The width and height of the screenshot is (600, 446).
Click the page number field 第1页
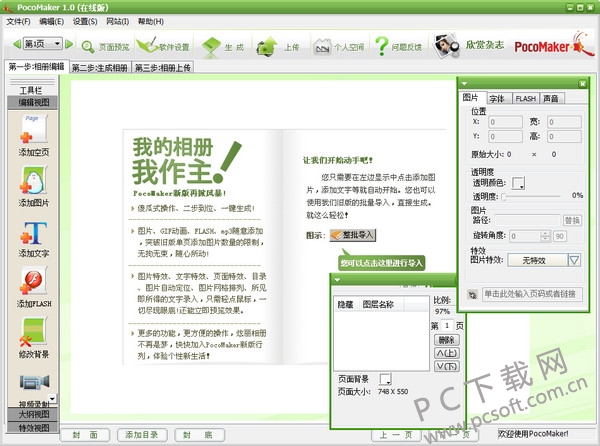point(447,326)
